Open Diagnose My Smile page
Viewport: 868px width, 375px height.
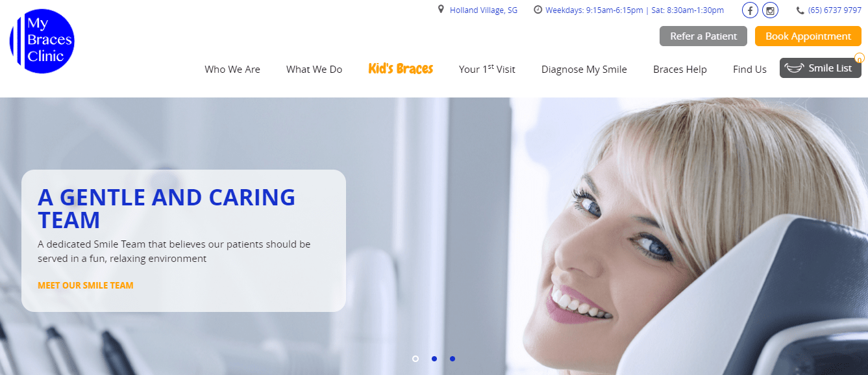pos(584,70)
